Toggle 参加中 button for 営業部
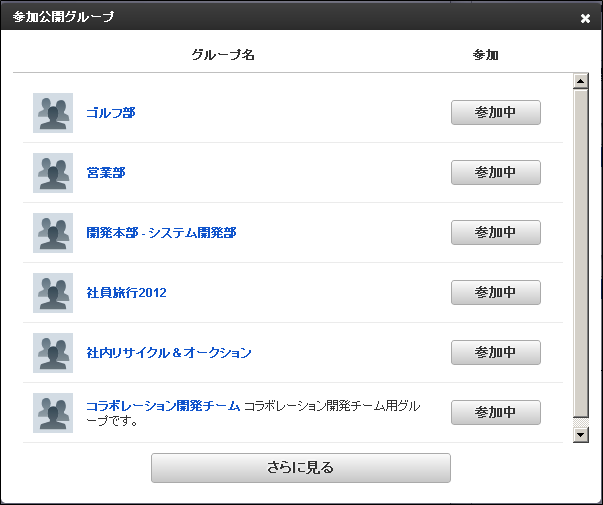This screenshot has width=603, height=505. (x=496, y=172)
